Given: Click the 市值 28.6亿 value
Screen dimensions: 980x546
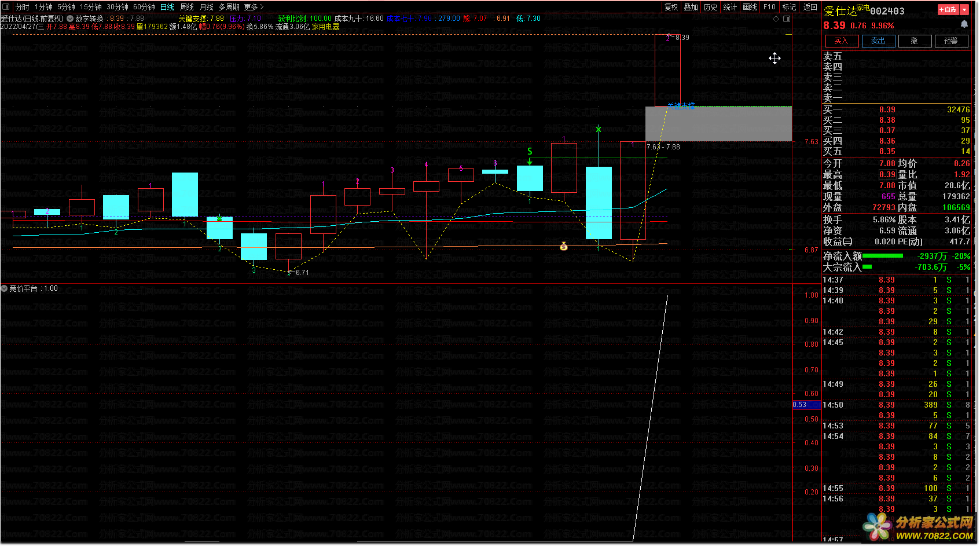Looking at the screenshot, I should click(x=957, y=185).
